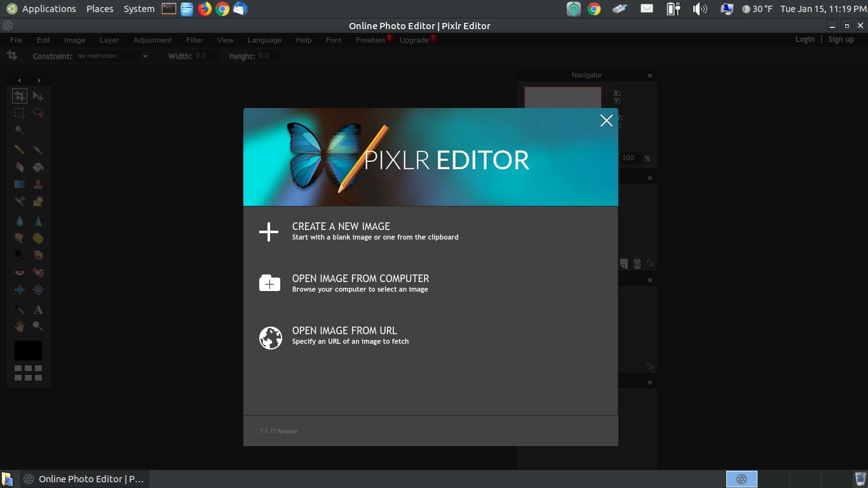Open the Filter menu
This screenshot has width=868, height=488.
coord(194,39)
